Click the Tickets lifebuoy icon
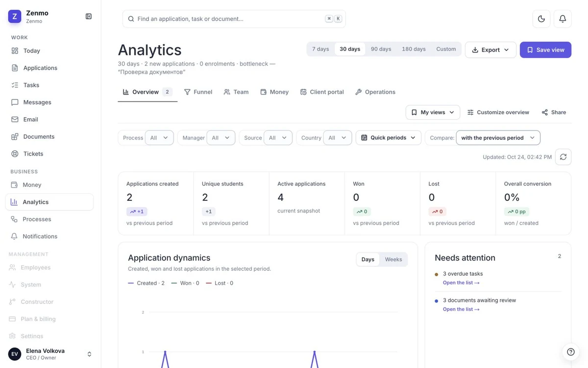Viewport: 588px width, 368px height. tap(15, 154)
